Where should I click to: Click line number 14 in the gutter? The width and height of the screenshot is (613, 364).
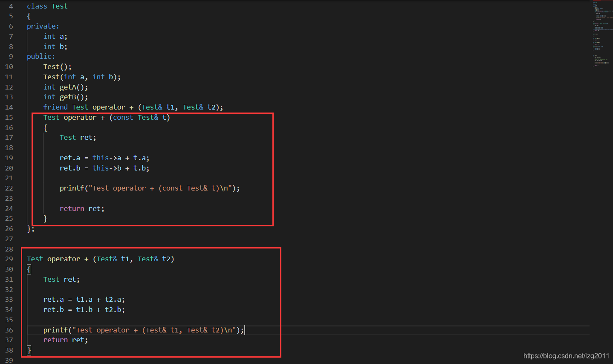pyautogui.click(x=9, y=107)
